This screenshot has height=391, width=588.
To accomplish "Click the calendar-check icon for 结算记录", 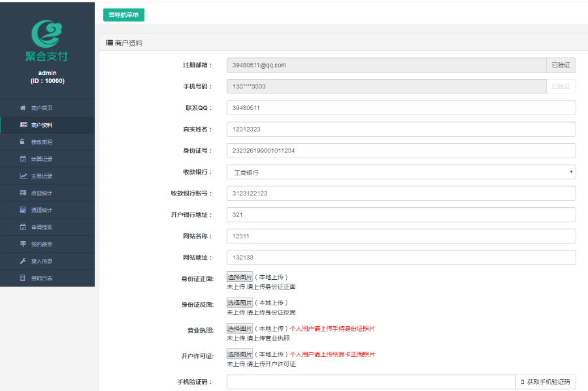I will pyautogui.click(x=23, y=159).
